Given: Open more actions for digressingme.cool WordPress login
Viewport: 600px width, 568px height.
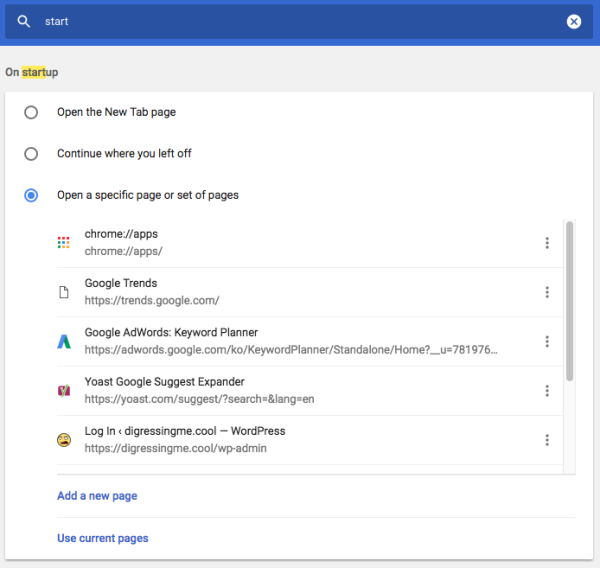Looking at the screenshot, I should tap(547, 440).
